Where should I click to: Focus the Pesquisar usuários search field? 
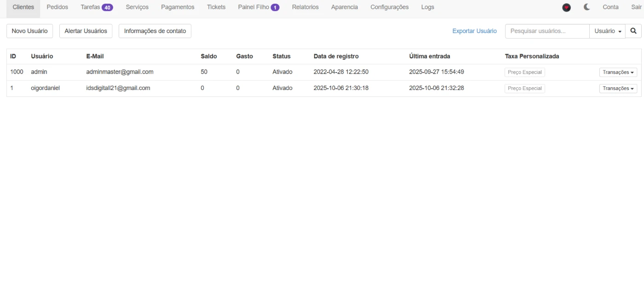(546, 31)
